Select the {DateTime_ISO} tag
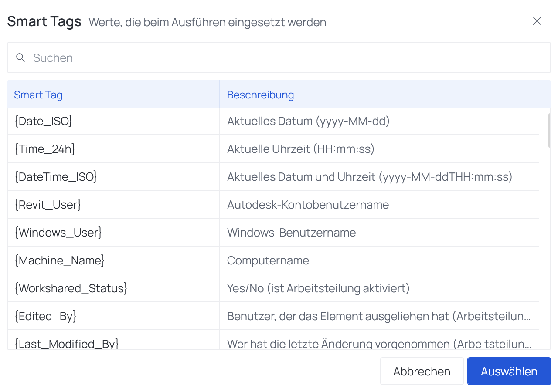 (x=55, y=177)
